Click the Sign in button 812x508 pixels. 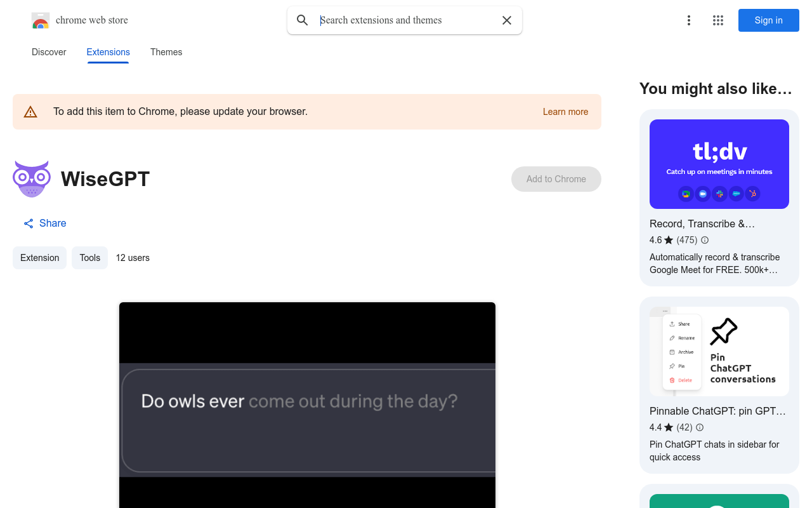click(769, 20)
